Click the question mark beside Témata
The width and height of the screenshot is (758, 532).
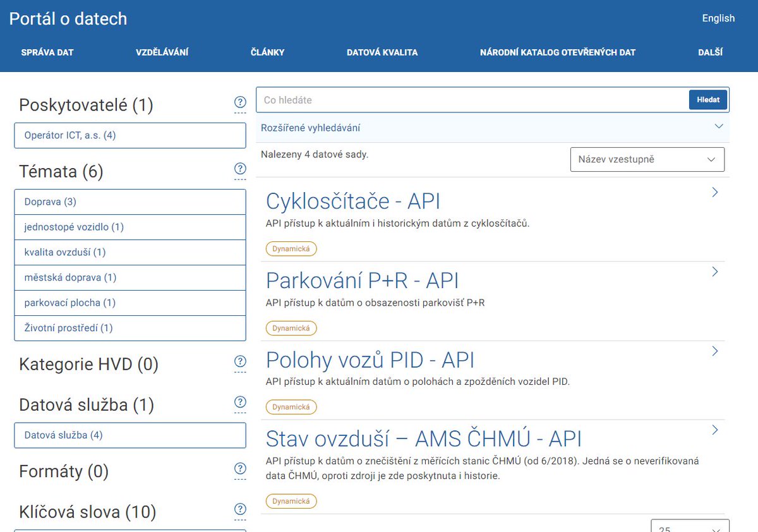pos(239,169)
